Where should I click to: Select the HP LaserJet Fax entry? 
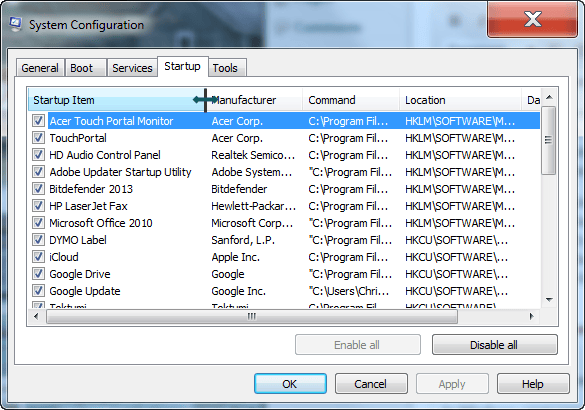tap(88, 206)
